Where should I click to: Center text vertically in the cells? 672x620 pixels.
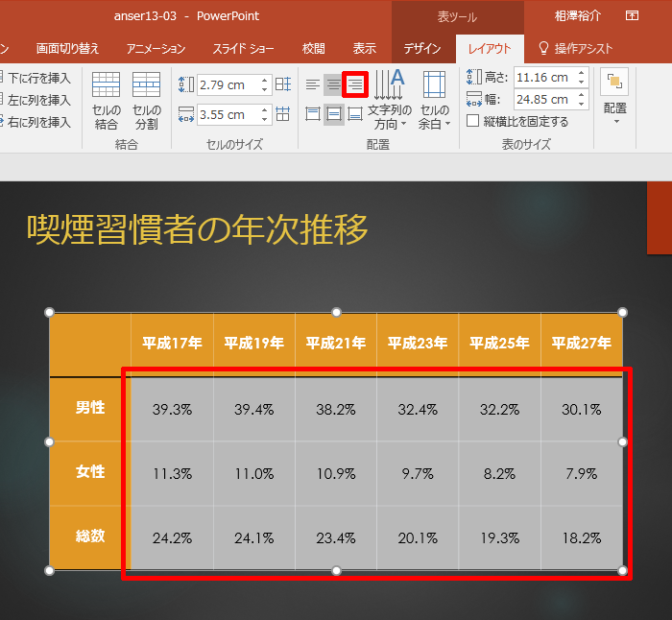pos(334,114)
